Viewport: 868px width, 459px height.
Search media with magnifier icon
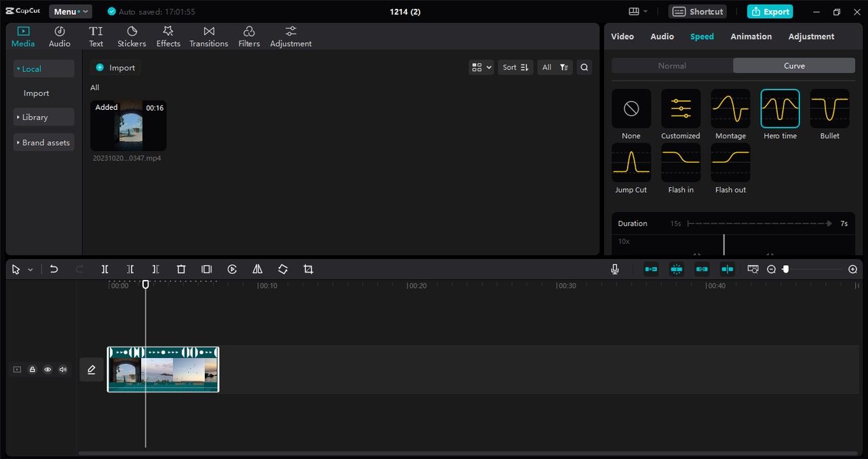(x=584, y=67)
